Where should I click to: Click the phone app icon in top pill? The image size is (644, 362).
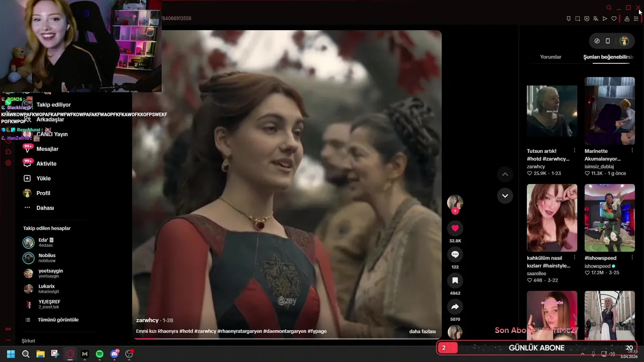608,41
